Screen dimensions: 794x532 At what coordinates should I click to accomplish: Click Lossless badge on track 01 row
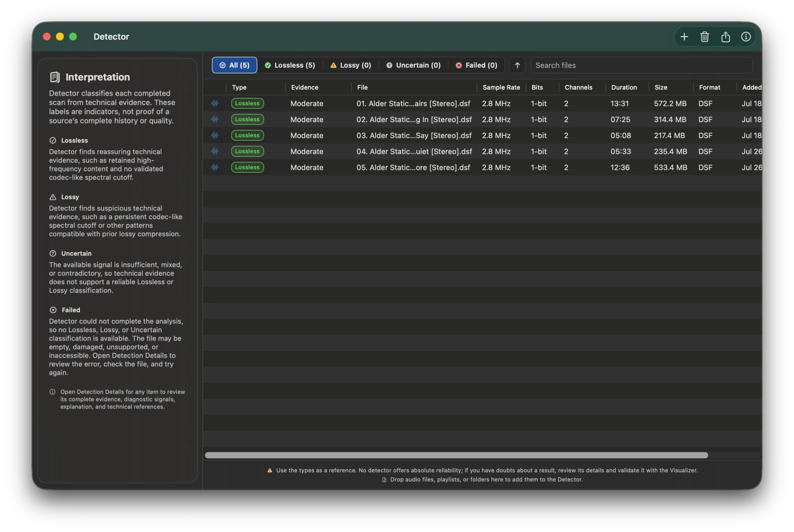247,103
